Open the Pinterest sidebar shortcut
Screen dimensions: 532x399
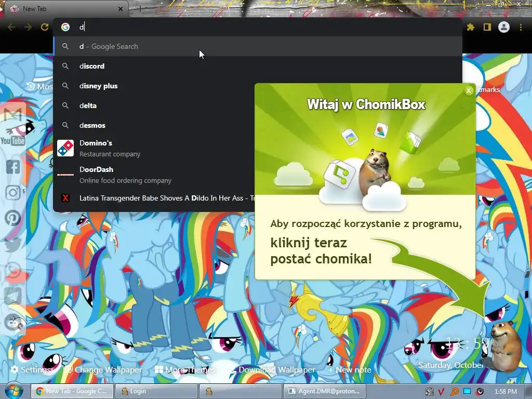tap(13, 218)
